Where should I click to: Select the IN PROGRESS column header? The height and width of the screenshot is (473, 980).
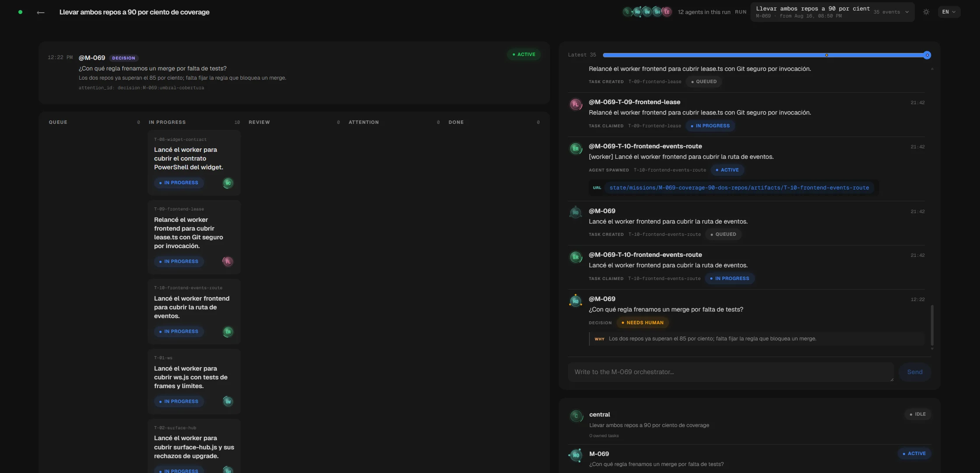(x=167, y=122)
